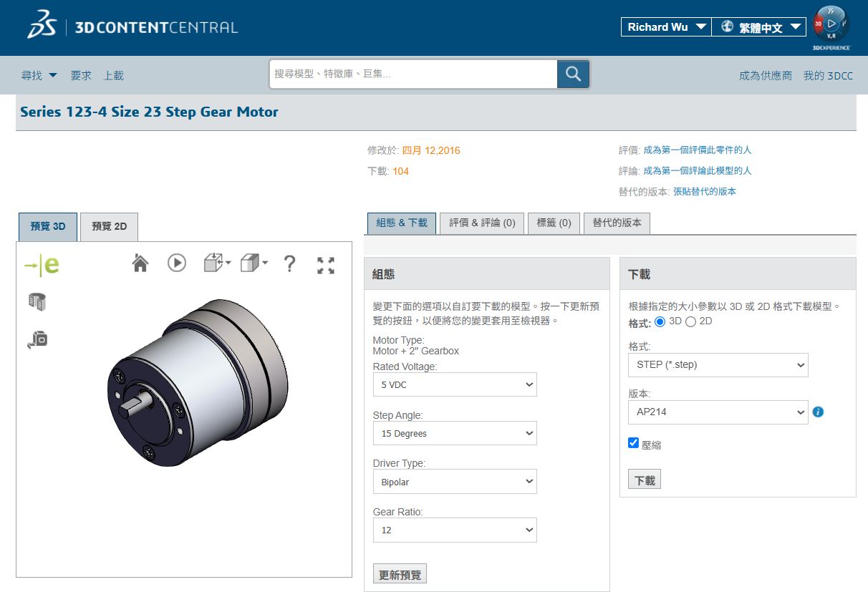Open display style cube menu
Viewport: 868px width, 592px height.
coord(254,263)
